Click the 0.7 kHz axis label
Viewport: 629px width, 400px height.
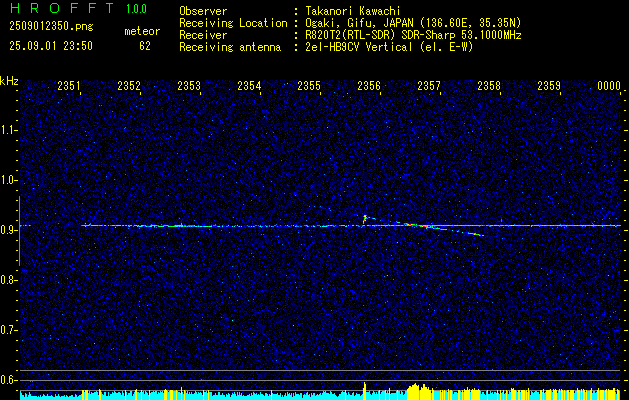(x=8, y=330)
